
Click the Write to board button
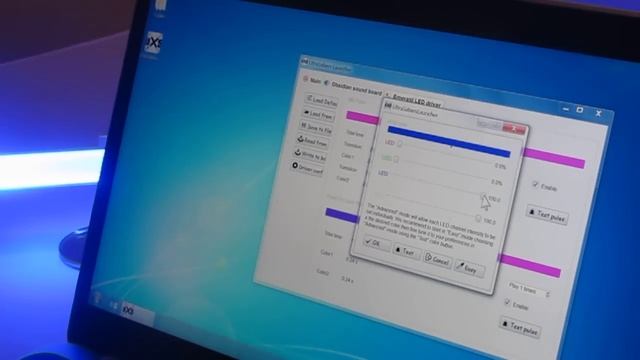coord(310,154)
